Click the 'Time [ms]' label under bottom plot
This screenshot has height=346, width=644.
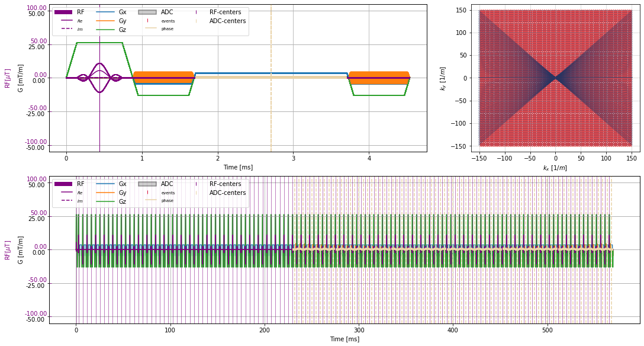(344, 339)
